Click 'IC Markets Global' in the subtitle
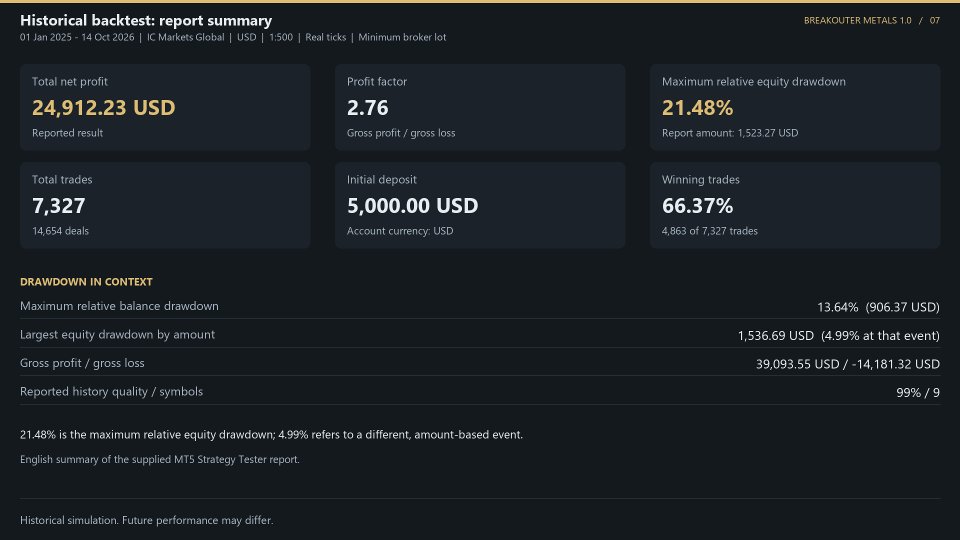This screenshot has height=540, width=960. pos(186,37)
